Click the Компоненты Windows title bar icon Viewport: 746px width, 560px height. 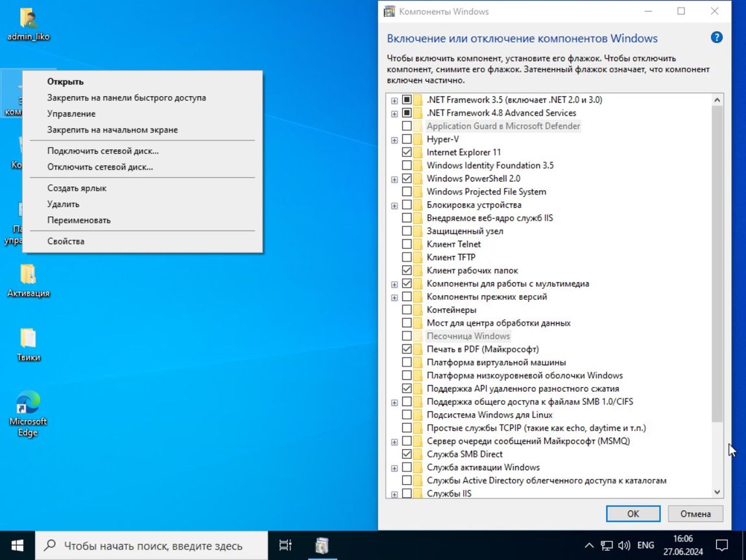pyautogui.click(x=390, y=11)
